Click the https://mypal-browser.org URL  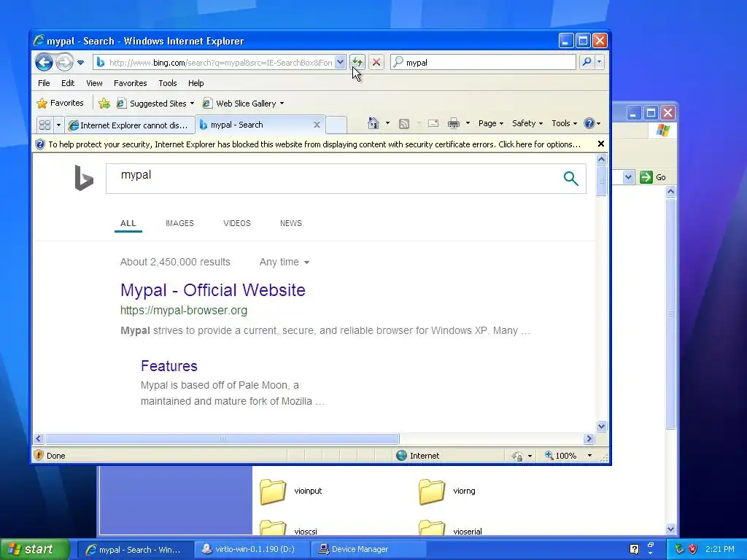[184, 311]
